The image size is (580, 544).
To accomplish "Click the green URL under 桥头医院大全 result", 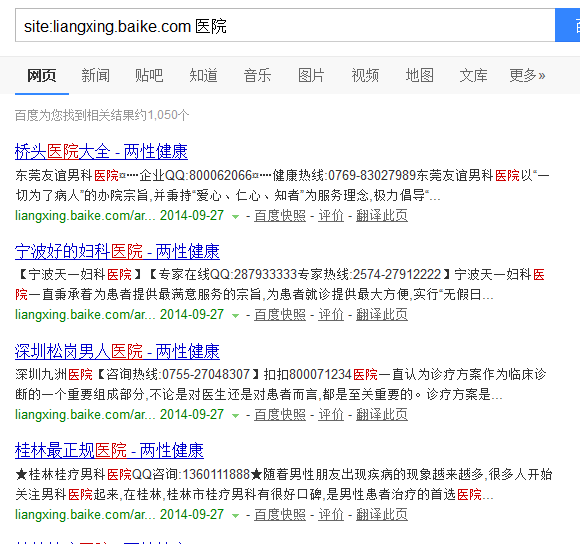I will point(85,216).
